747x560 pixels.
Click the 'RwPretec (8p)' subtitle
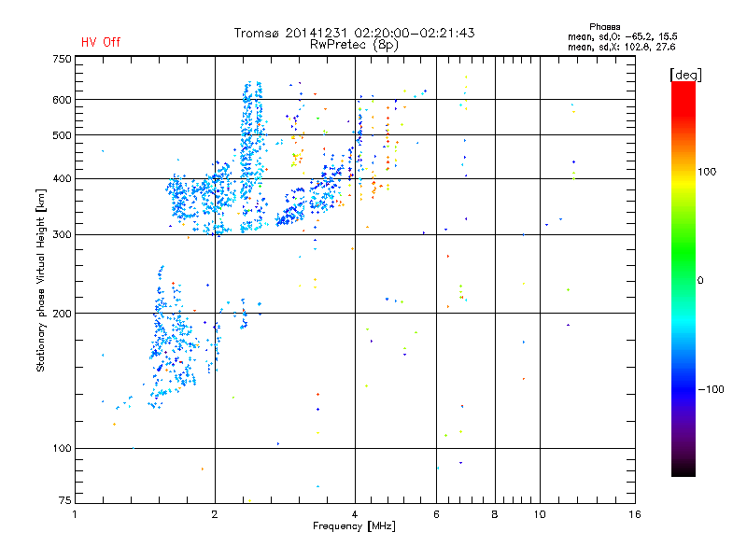point(354,45)
